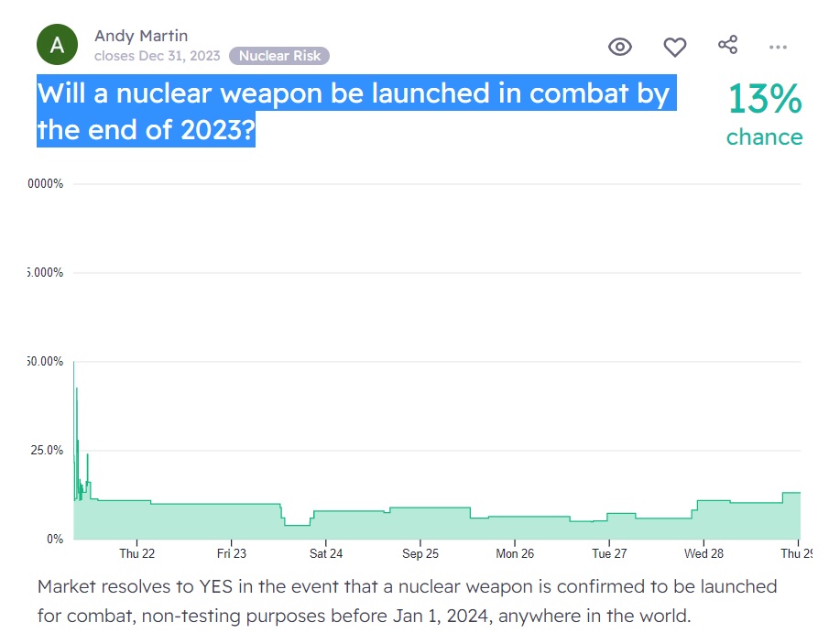Click the Tue 27 axis label
829x644 pixels.
(x=609, y=553)
